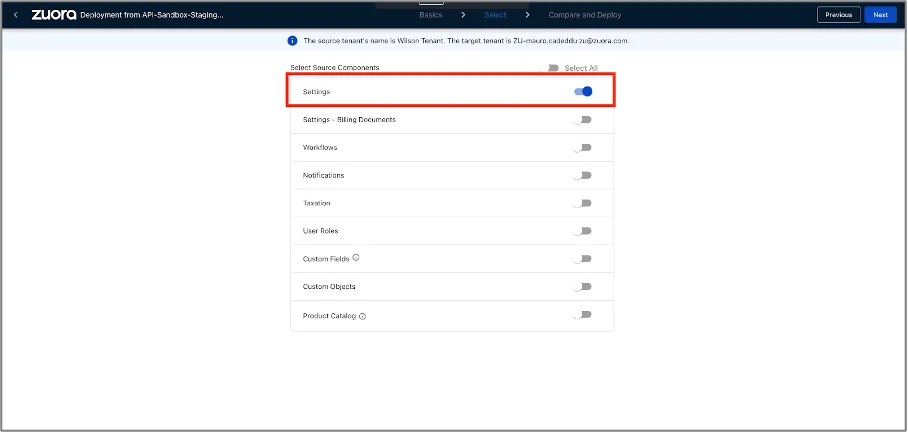The image size is (908, 432).
Task: Enable the User Roles toggle
Action: (582, 231)
